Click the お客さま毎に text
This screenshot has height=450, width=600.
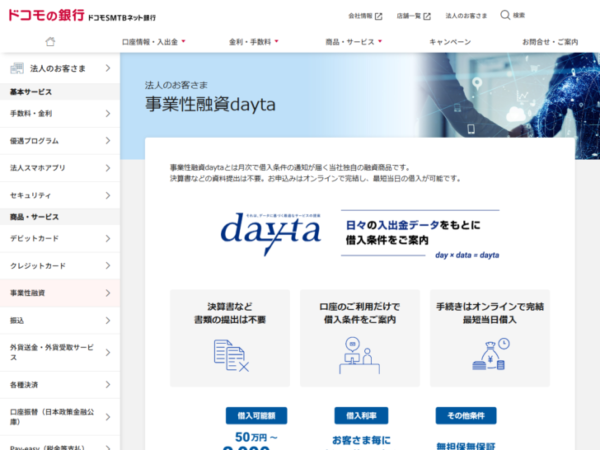[x=361, y=440]
